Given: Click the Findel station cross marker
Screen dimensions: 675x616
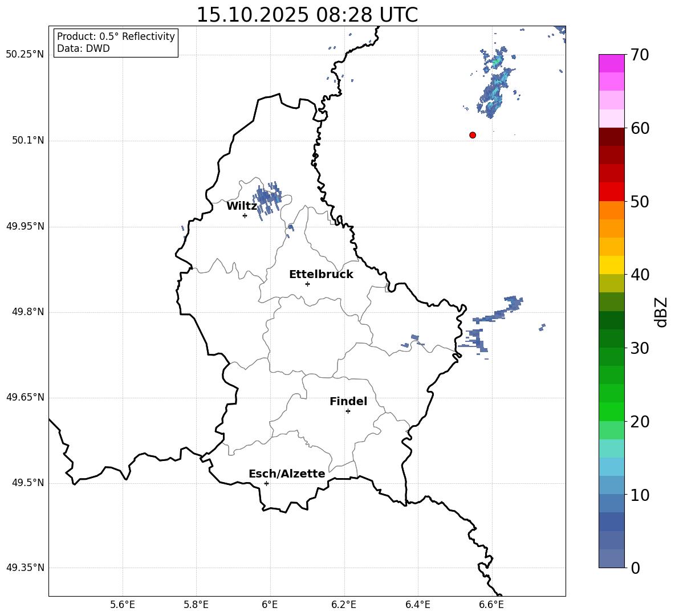Looking at the screenshot, I should 348,411.
